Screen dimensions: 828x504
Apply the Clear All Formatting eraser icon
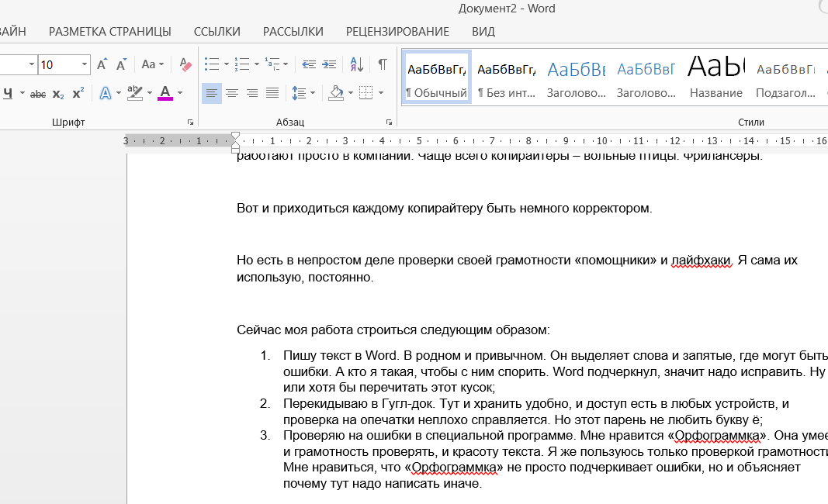185,65
